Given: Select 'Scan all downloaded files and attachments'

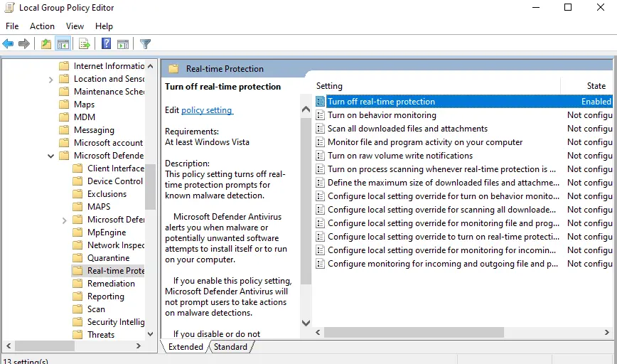Looking at the screenshot, I should pos(407,129).
